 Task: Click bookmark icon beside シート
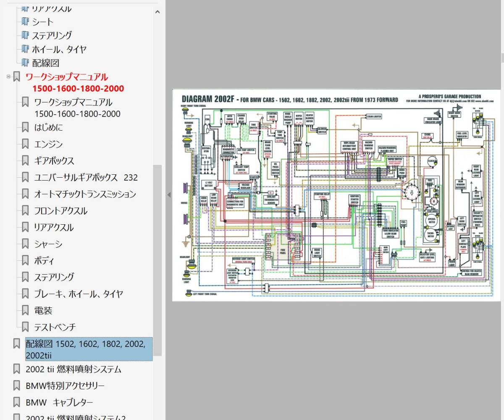click(x=25, y=21)
